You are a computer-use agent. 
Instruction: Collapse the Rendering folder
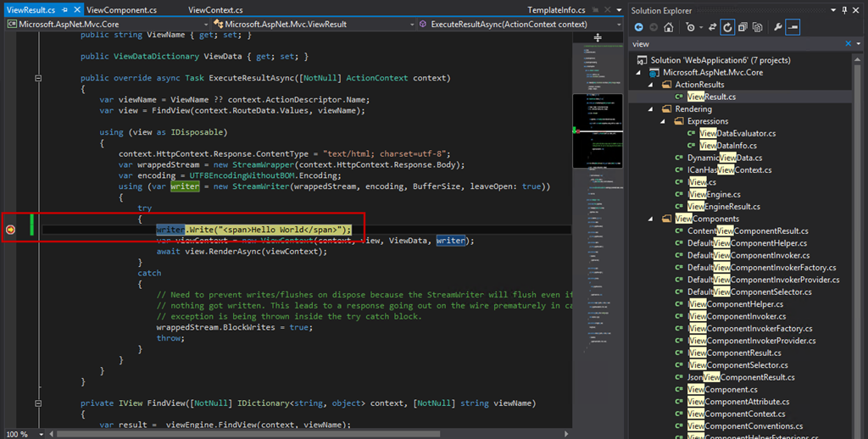650,109
